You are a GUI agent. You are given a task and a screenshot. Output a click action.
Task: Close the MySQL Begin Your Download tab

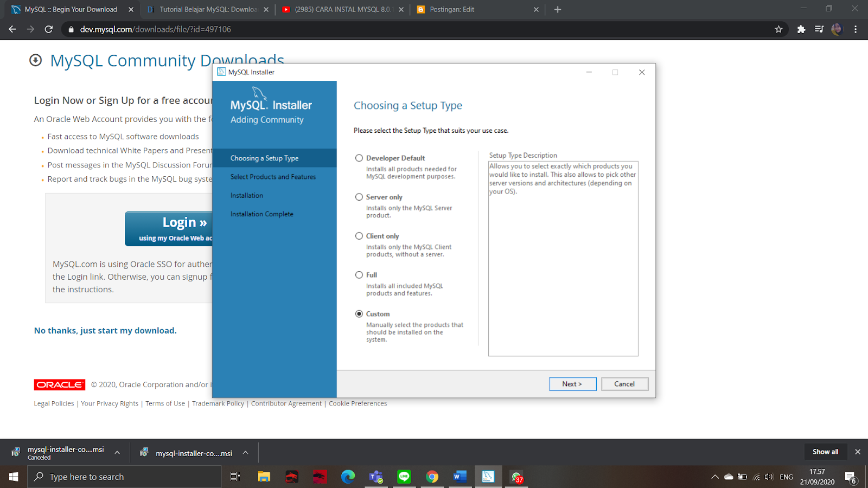[x=131, y=10]
